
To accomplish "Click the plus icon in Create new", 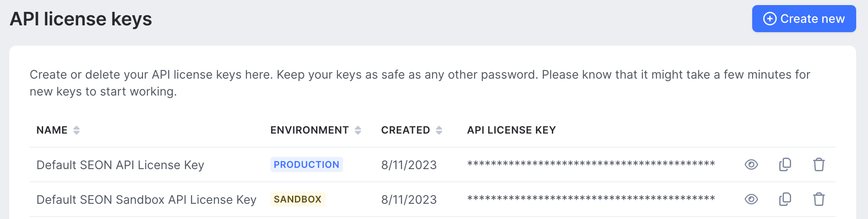I will click(770, 19).
